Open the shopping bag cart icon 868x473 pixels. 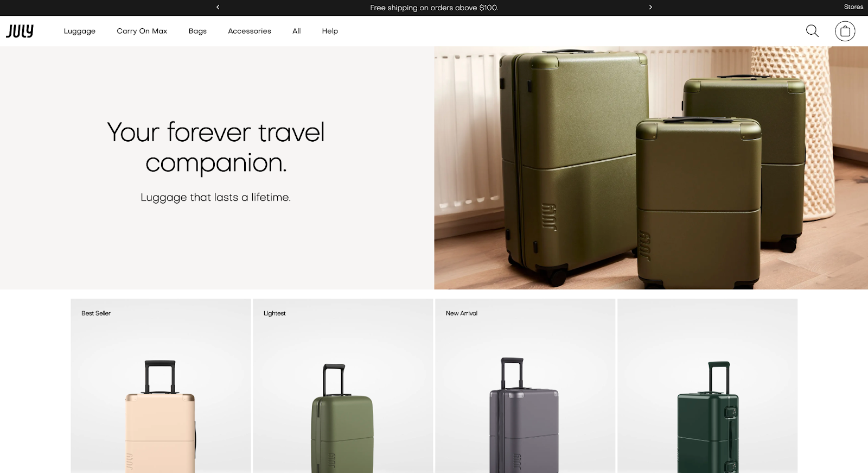click(x=845, y=31)
